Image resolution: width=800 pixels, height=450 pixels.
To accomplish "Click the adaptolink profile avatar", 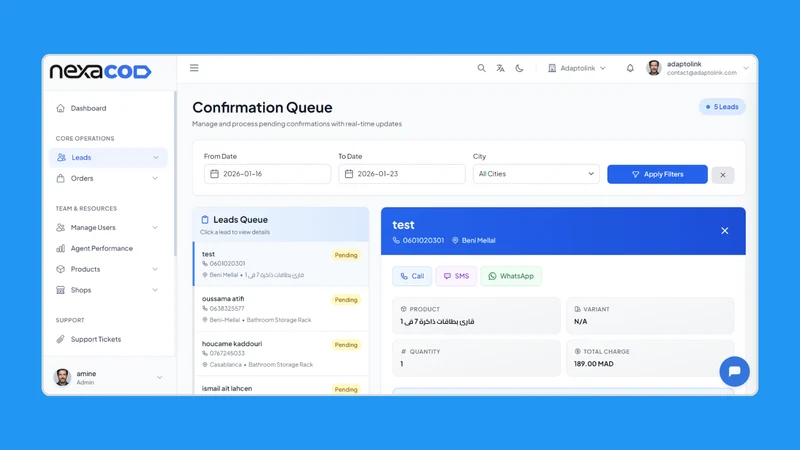I will 654,68.
